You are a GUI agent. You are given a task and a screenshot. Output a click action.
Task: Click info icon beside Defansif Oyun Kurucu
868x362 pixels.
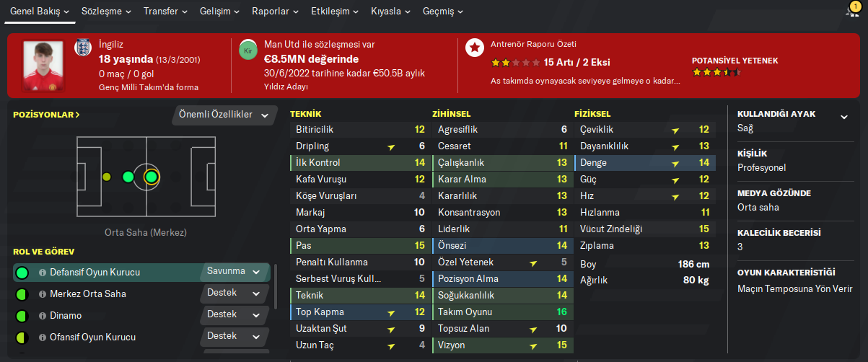[x=43, y=273]
